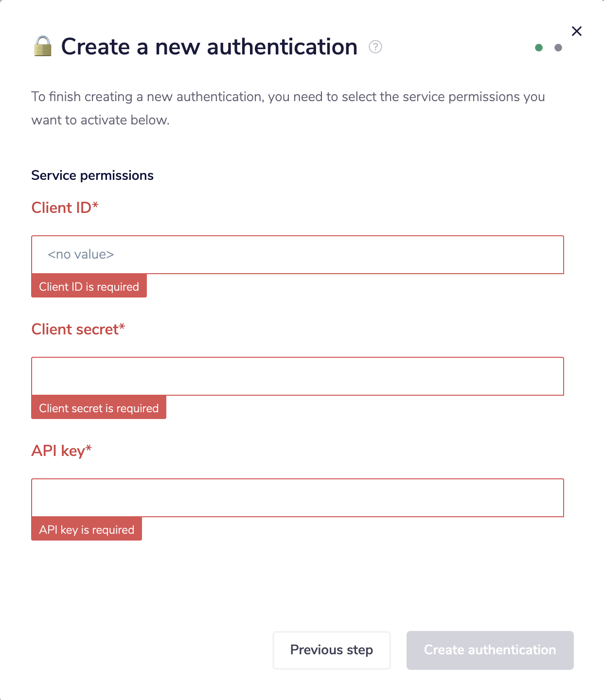
Task: Click inside the API key input field
Action: (x=297, y=498)
